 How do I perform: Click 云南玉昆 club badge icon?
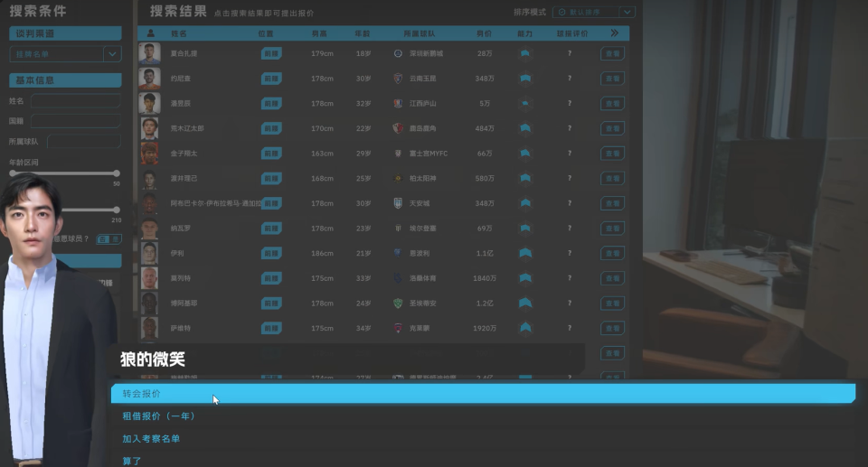[398, 79]
